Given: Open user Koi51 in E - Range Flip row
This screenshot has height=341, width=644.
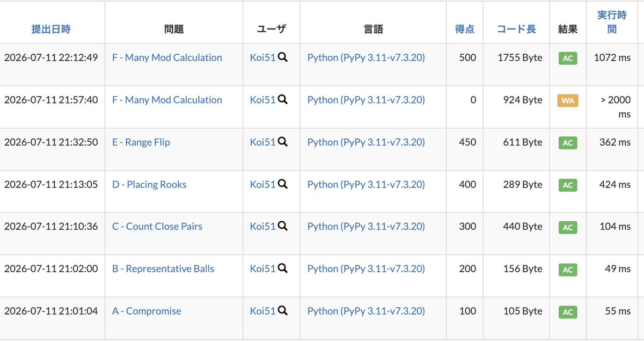Looking at the screenshot, I should pyautogui.click(x=262, y=142).
